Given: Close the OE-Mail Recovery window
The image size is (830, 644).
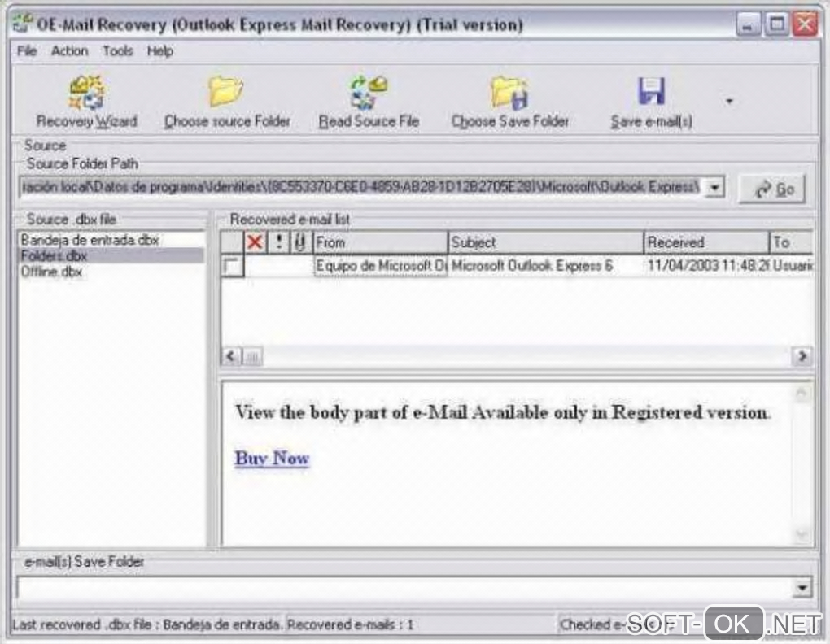Looking at the screenshot, I should 805,24.
